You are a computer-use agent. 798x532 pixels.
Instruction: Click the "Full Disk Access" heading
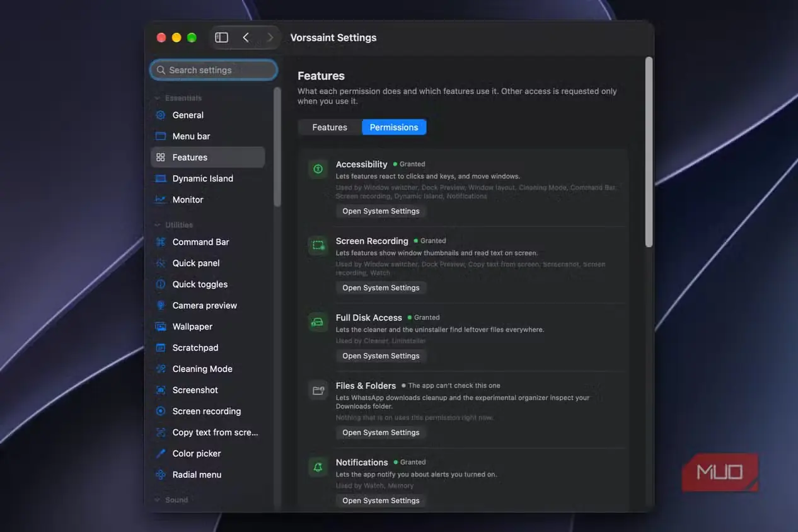coord(369,318)
